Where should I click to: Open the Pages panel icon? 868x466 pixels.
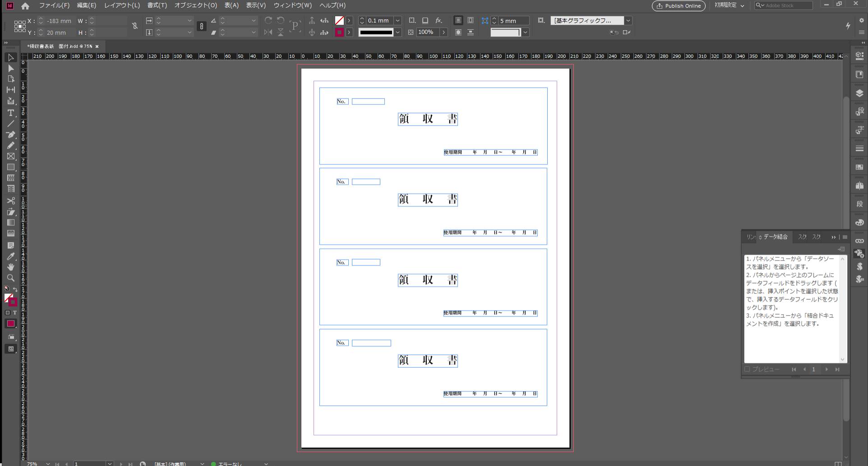point(859,74)
